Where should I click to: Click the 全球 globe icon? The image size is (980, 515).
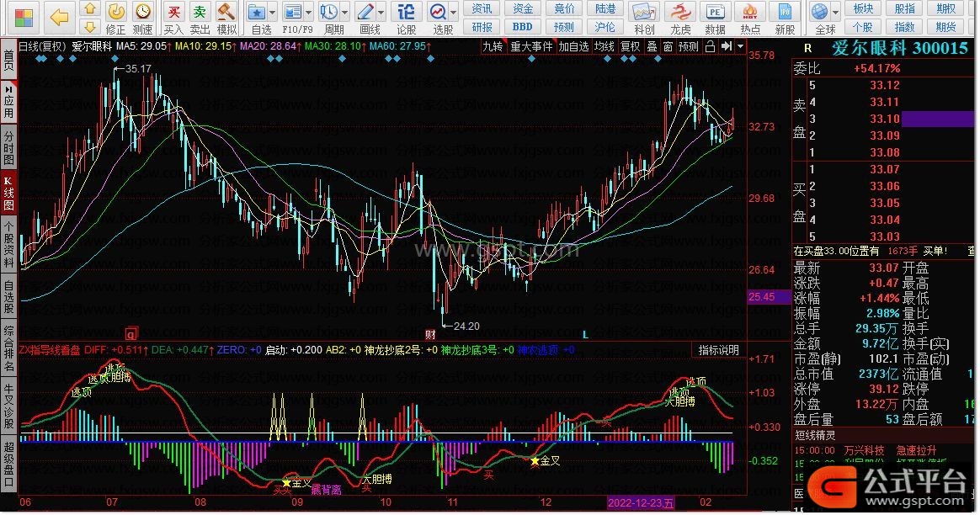(x=819, y=12)
